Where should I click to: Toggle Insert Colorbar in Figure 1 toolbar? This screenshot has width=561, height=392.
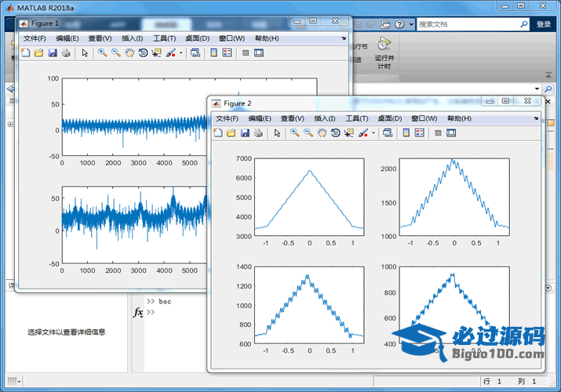point(213,53)
